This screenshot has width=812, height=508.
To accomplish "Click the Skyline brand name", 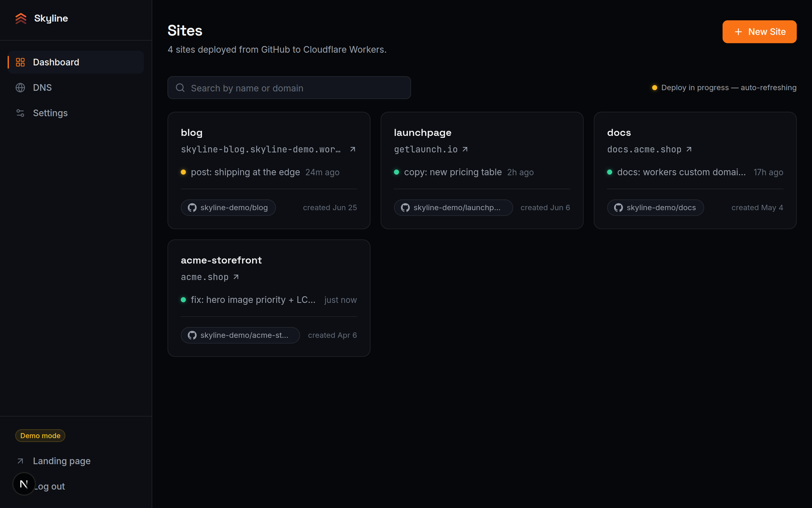I will 51,19.
